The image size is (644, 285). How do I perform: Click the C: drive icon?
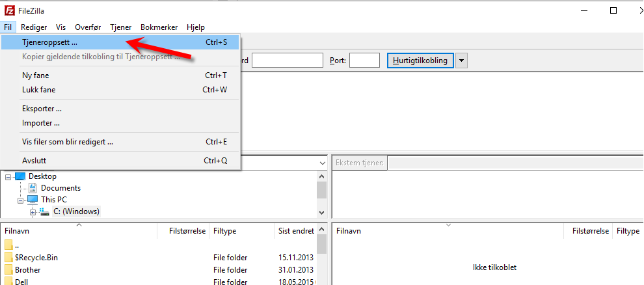point(44,211)
